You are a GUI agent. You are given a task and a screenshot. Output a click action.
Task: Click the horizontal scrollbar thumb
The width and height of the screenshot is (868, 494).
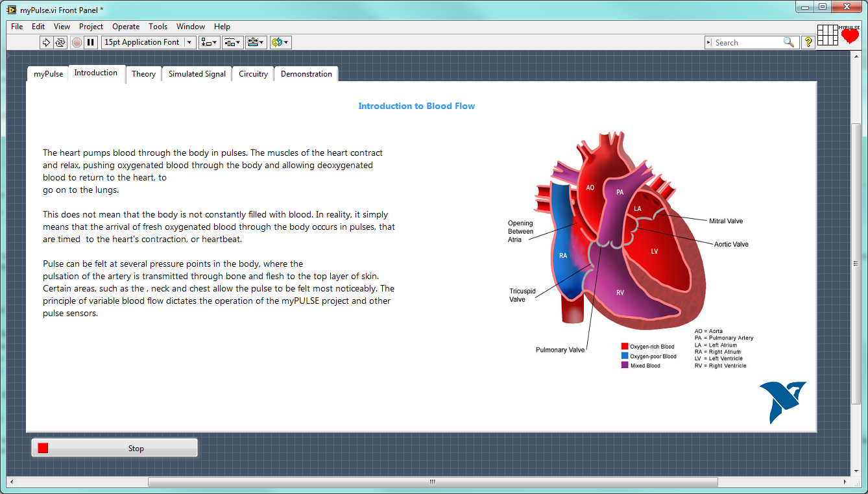coord(433,482)
